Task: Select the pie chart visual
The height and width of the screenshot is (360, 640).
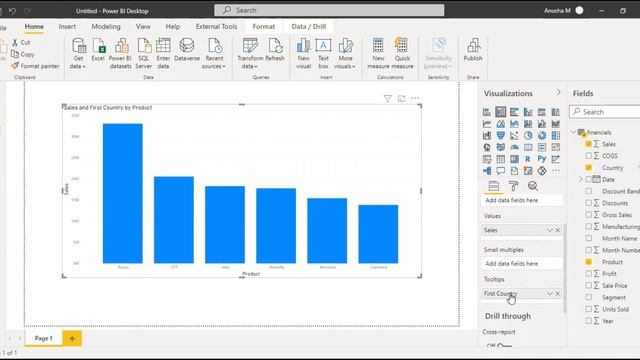Action: [x=528, y=136]
